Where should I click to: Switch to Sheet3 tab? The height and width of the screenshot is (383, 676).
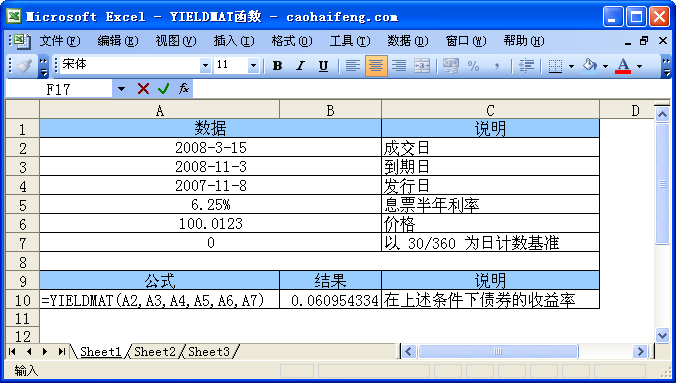[209, 352]
